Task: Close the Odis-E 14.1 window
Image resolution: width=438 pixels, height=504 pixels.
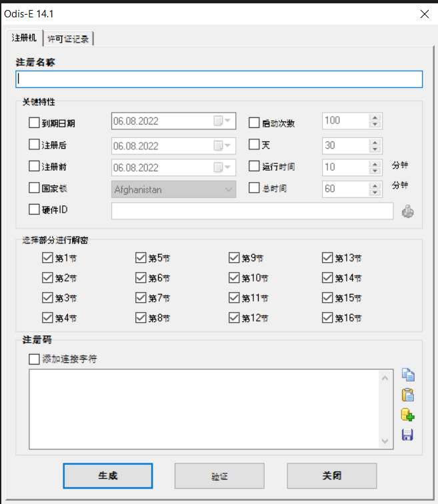Action: [423, 13]
